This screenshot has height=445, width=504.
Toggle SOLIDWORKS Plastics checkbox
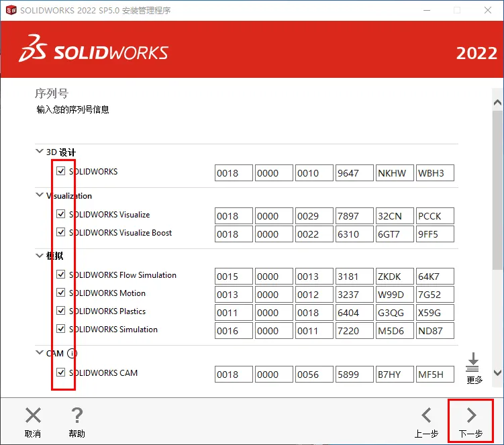61,311
